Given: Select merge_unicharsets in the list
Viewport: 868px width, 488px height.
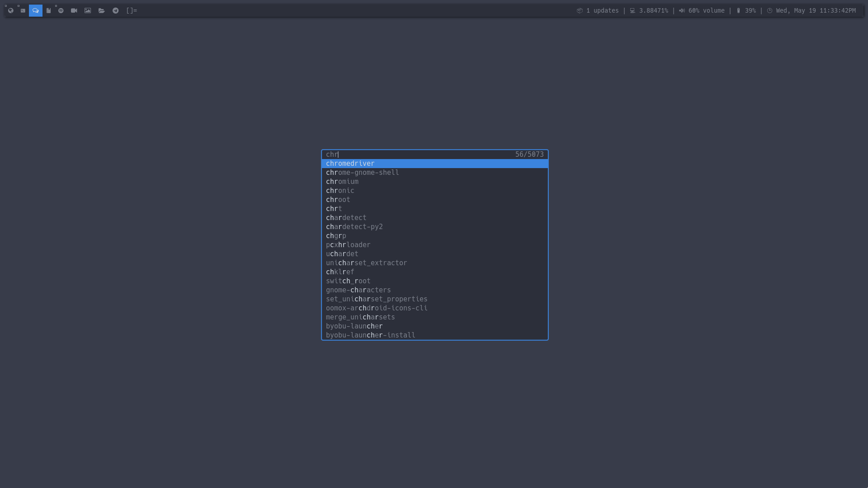Looking at the screenshot, I should 435,317.
